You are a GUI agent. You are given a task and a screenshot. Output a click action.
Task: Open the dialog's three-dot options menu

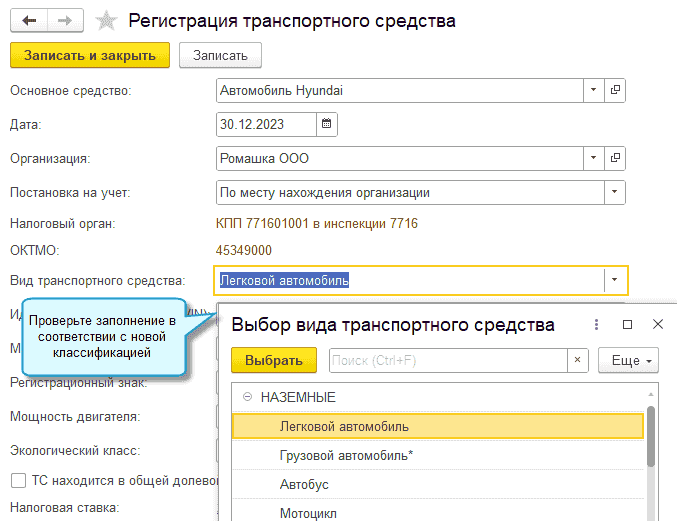pos(596,325)
